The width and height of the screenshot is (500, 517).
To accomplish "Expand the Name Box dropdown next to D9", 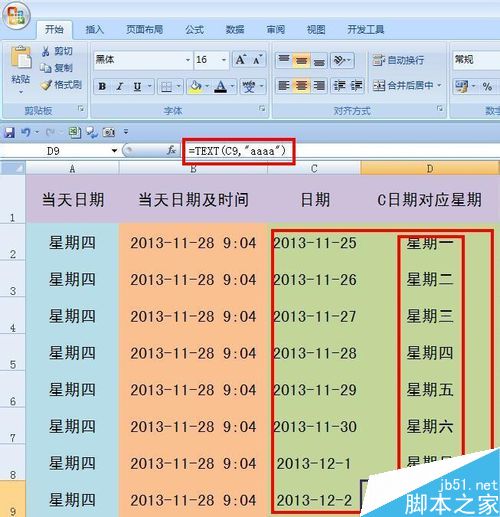I will coord(114,151).
